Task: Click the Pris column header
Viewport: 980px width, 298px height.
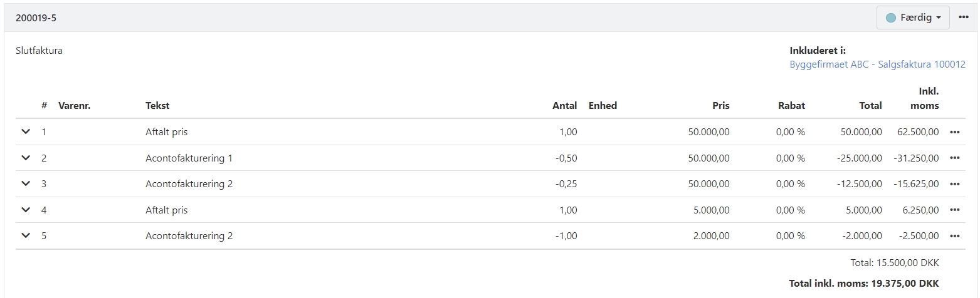Action: coord(720,106)
